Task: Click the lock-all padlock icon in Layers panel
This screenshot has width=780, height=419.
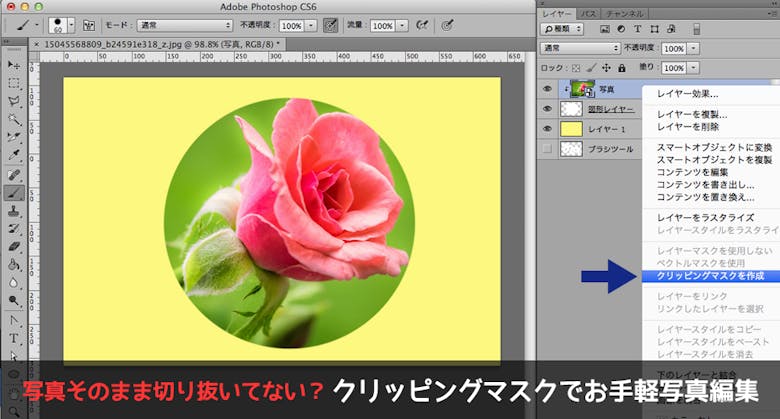Action: 622,68
